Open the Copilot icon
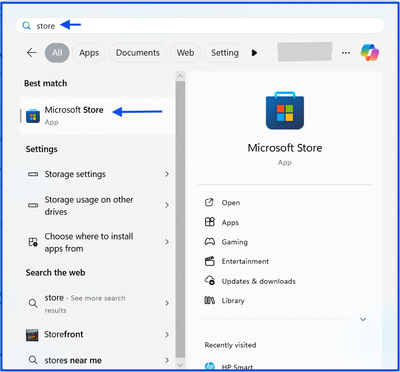This screenshot has width=400, height=372. 370,52
